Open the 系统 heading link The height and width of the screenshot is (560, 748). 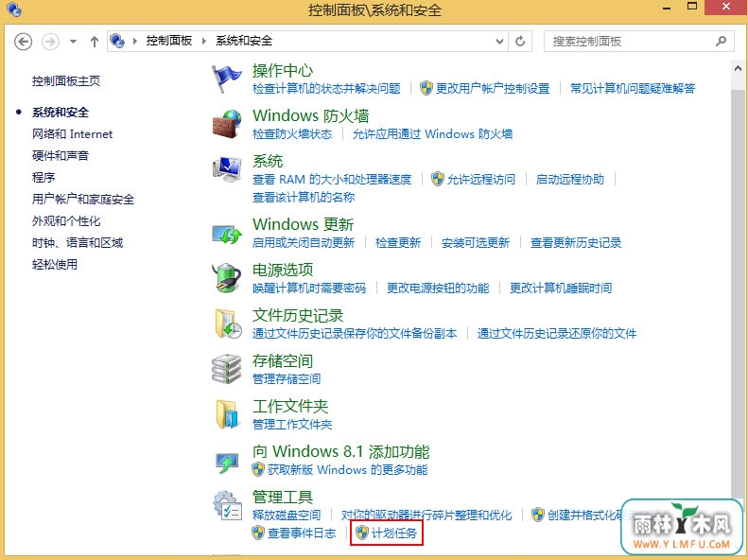click(267, 161)
